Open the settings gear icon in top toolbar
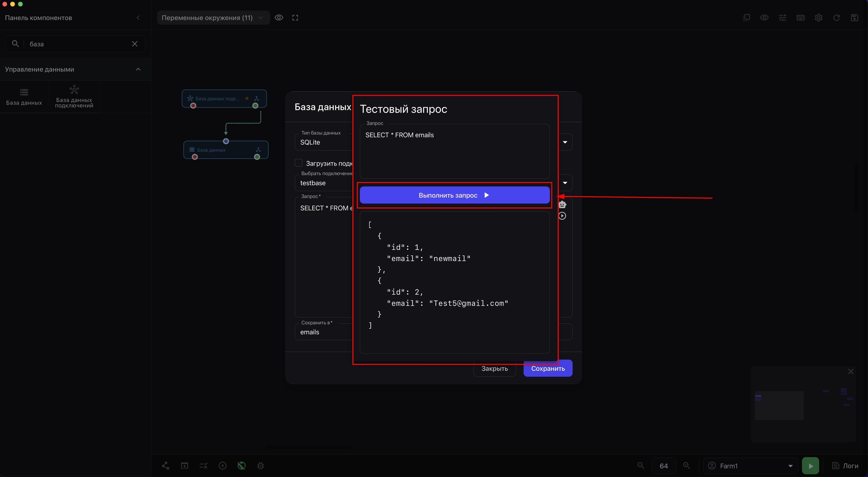The height and width of the screenshot is (477, 868). coord(818,18)
